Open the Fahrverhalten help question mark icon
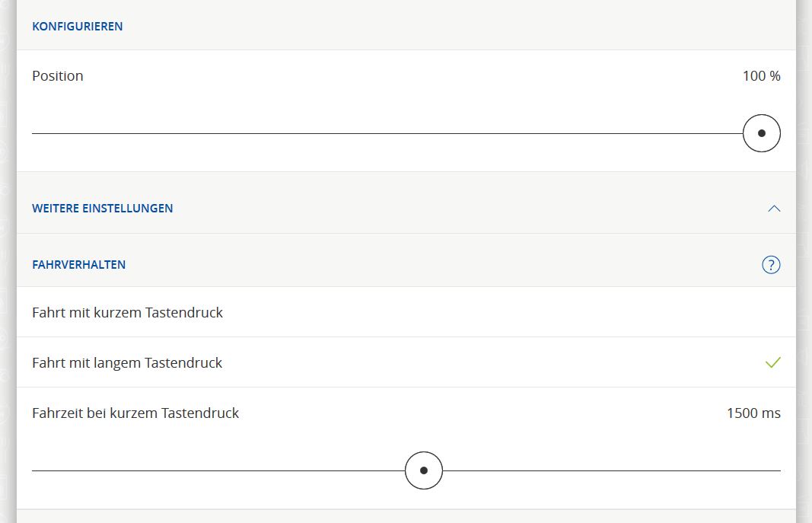 pyautogui.click(x=771, y=265)
